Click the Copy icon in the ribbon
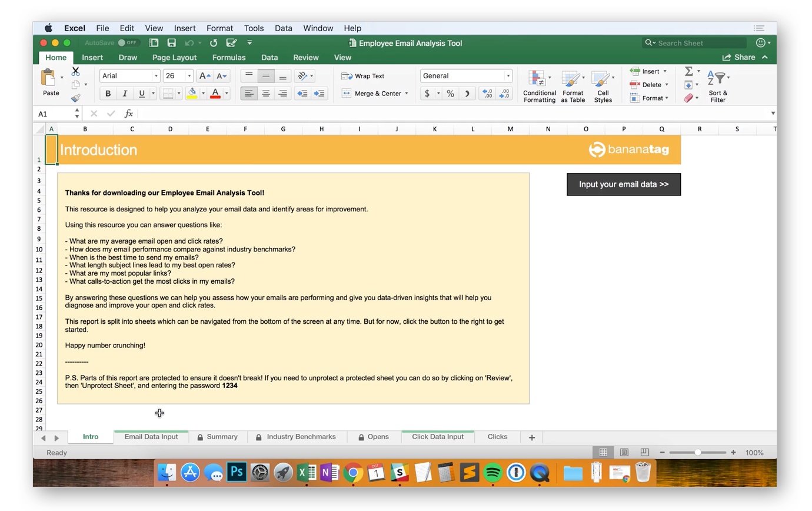This screenshot has width=812, height=511. click(x=75, y=85)
